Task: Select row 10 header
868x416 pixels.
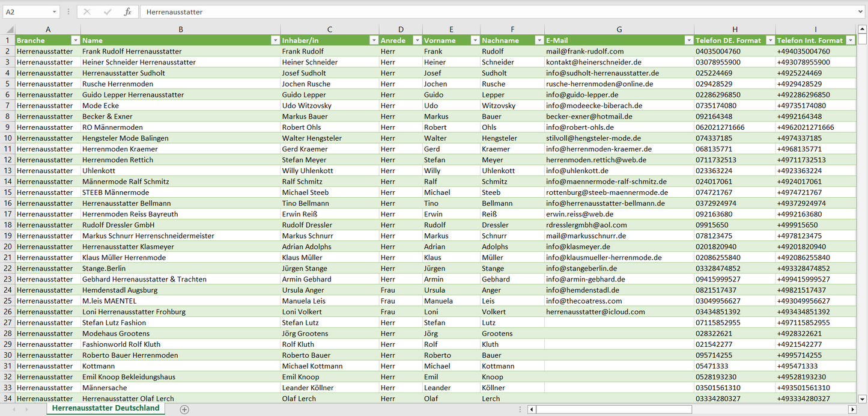Action: pyautogui.click(x=7, y=138)
